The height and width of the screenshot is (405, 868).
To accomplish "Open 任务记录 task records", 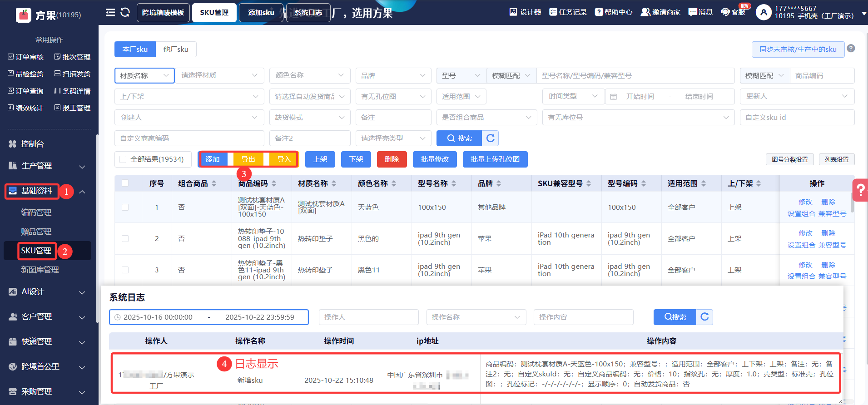I will click(568, 12).
